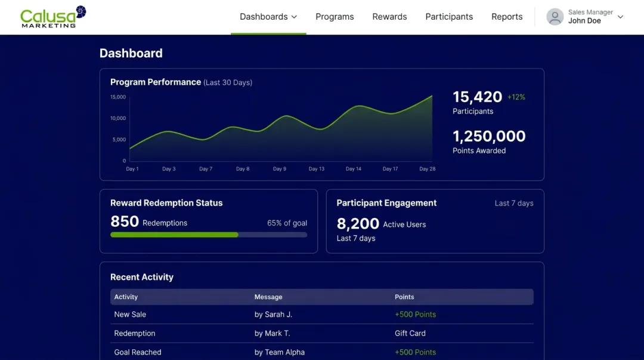Navigate to Participants

(x=449, y=17)
